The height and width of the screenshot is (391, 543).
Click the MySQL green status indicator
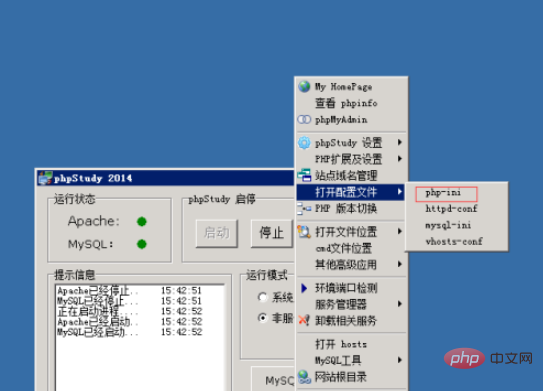tap(142, 244)
